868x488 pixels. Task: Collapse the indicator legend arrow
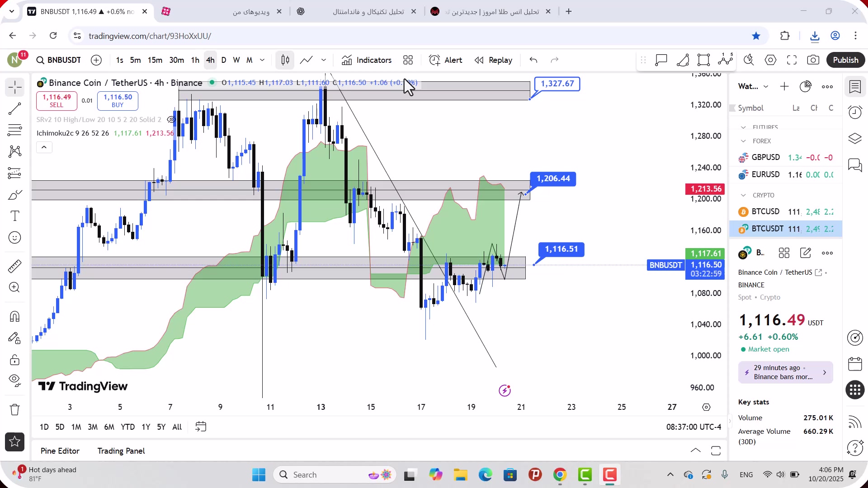(x=44, y=147)
